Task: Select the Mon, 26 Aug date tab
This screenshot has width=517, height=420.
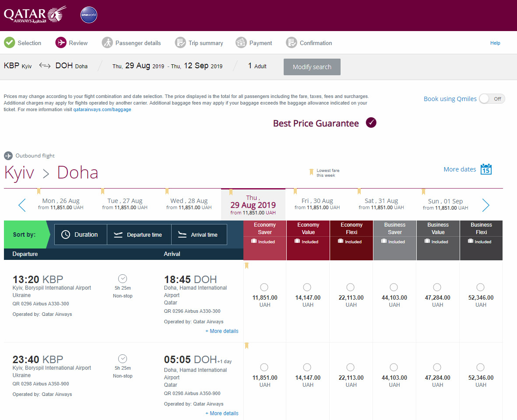Action: 61,204
